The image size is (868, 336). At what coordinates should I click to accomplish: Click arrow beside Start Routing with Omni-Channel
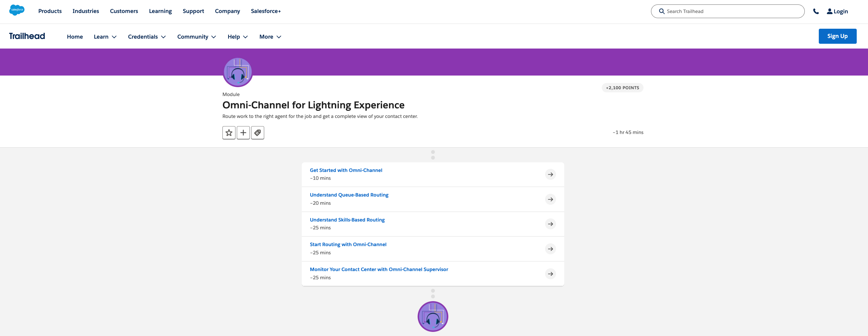pyautogui.click(x=550, y=249)
